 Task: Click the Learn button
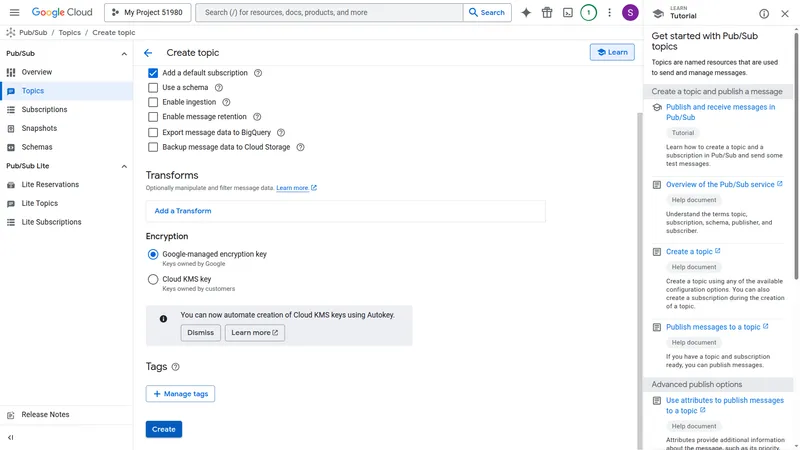(612, 52)
